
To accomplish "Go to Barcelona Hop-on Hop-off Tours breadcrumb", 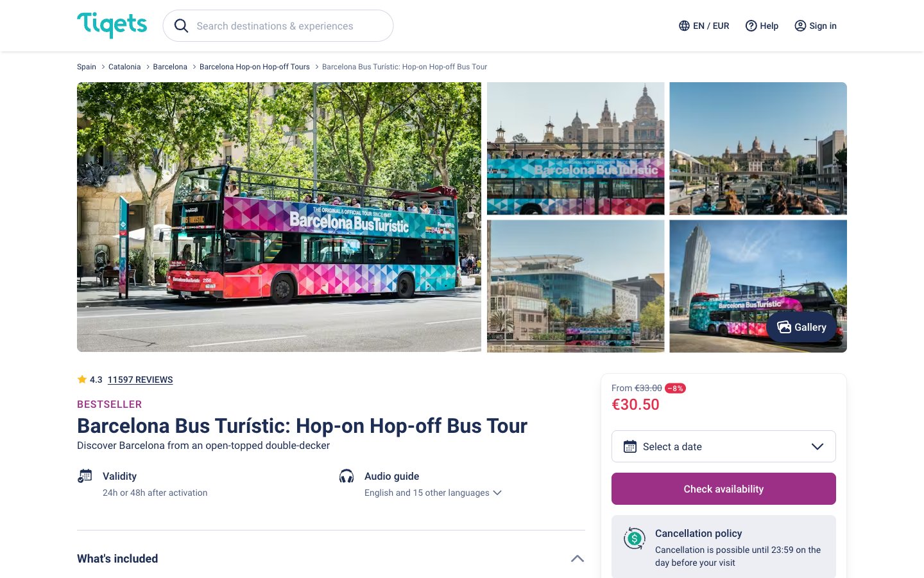I will (x=254, y=67).
